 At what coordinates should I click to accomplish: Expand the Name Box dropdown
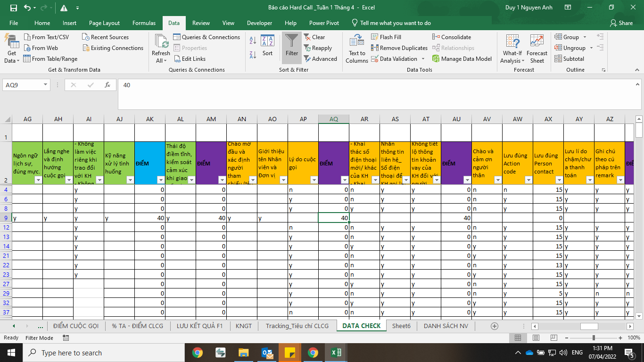point(46,85)
